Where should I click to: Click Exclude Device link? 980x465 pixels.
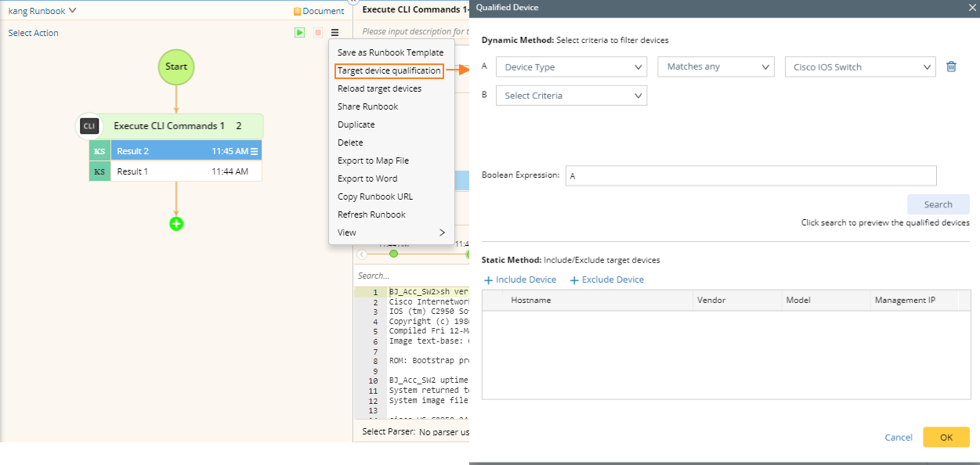pyautogui.click(x=606, y=279)
